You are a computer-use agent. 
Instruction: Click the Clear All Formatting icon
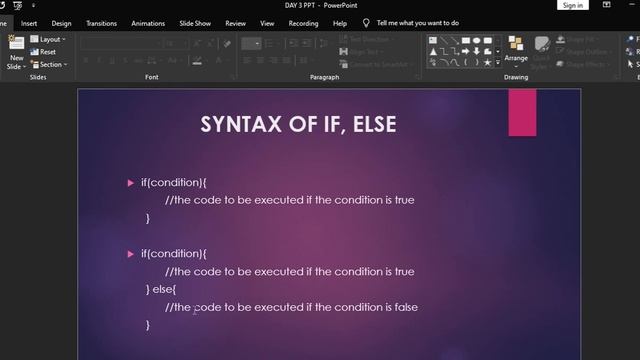(227, 43)
